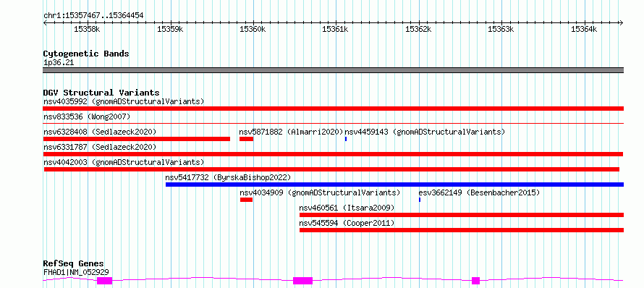Click the chr1:15357467..15364454 region label
The image size is (644, 288).
pos(93,16)
